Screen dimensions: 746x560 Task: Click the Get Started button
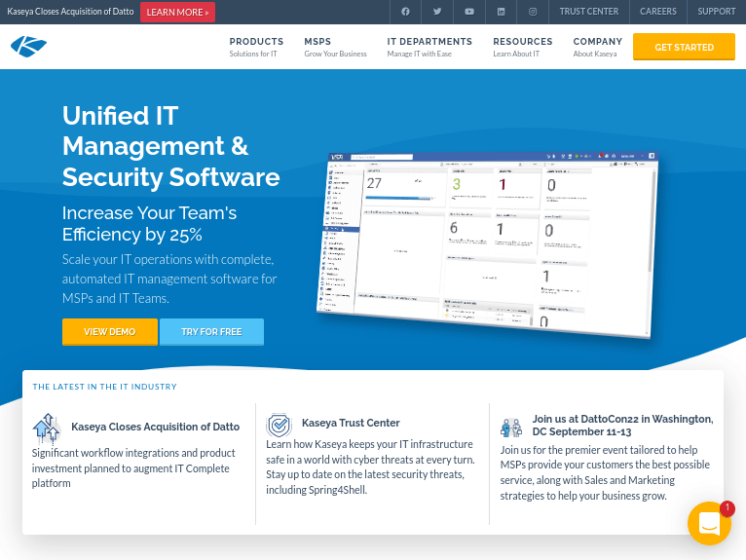[684, 47]
